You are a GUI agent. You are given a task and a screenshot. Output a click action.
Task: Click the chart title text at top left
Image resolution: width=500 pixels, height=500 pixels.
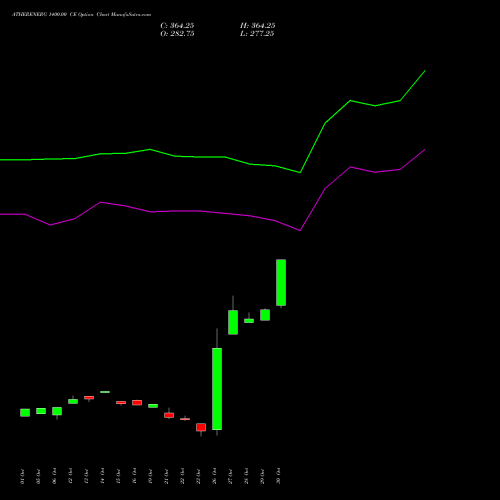82,15
